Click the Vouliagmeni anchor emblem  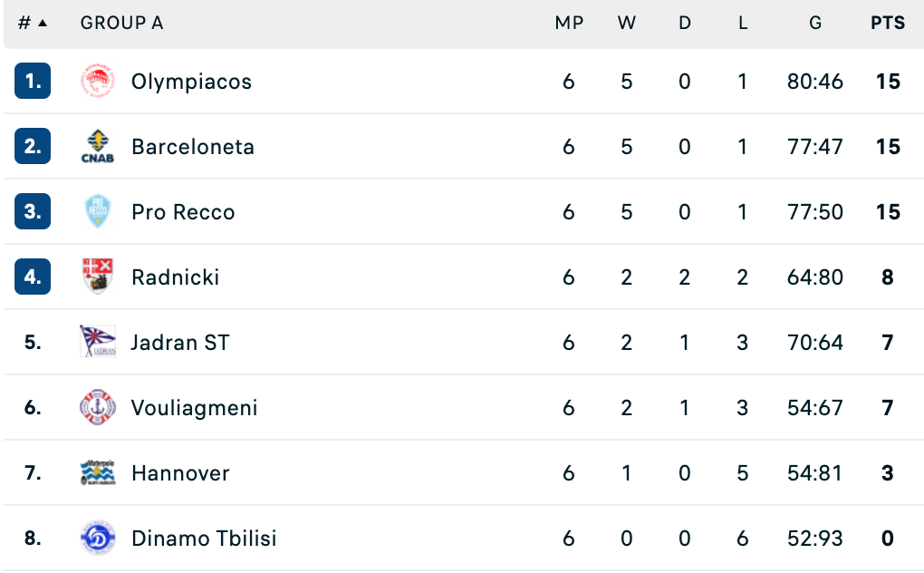click(x=97, y=408)
